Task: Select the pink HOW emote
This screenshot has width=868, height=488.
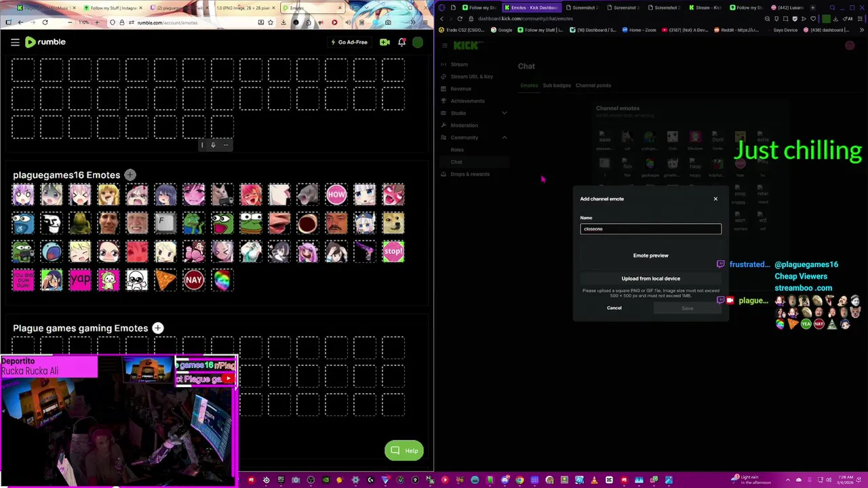Action: [336, 195]
